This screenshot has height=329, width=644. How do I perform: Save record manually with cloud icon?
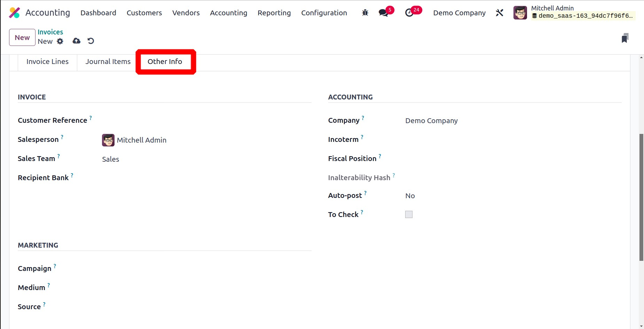(76, 41)
